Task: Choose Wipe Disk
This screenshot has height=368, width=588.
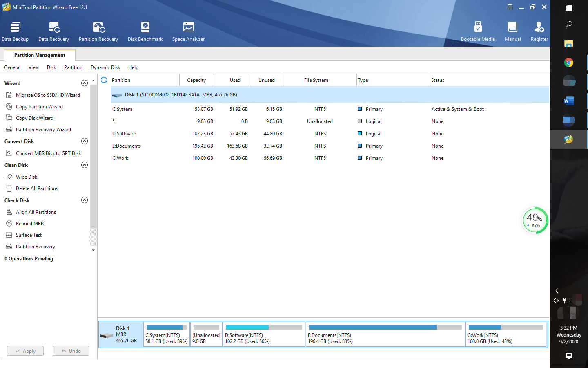Action: (x=27, y=177)
